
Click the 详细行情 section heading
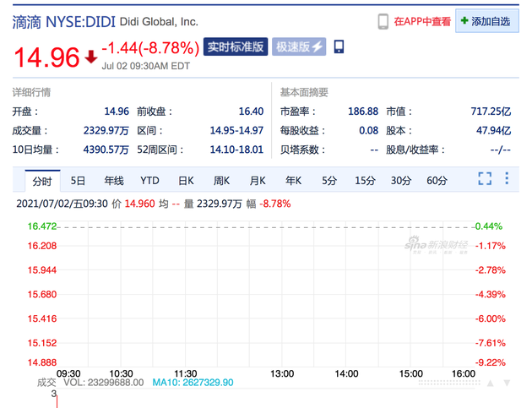(31, 92)
